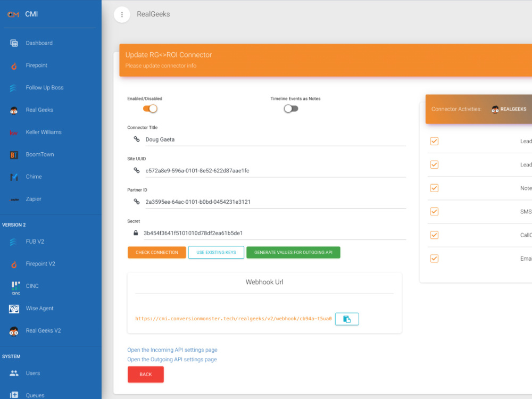Viewport: 532px width, 399px height.
Task: Click the Partner ID input field
Action: [x=276, y=202]
